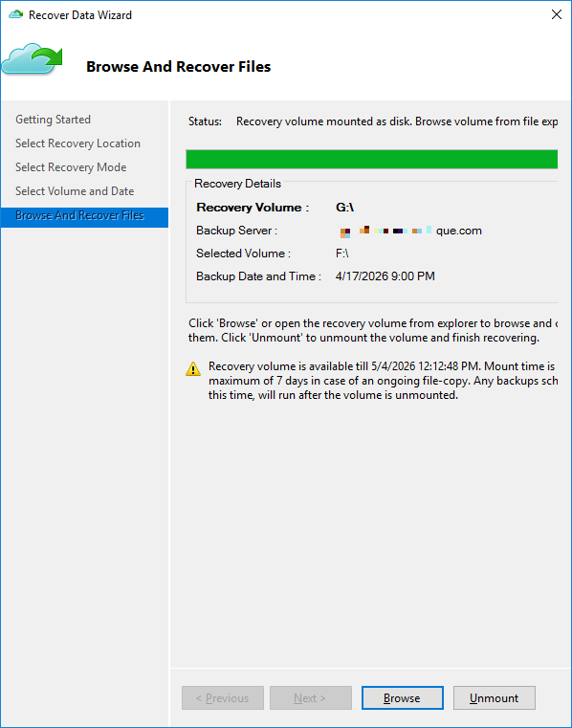Click the disabled Previous button
572x728 pixels.
[223, 697]
